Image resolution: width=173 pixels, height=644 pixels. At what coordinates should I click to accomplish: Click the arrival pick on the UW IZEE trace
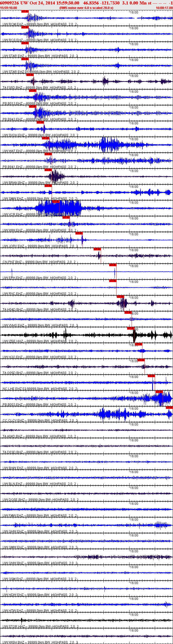click(x=131, y=328)
